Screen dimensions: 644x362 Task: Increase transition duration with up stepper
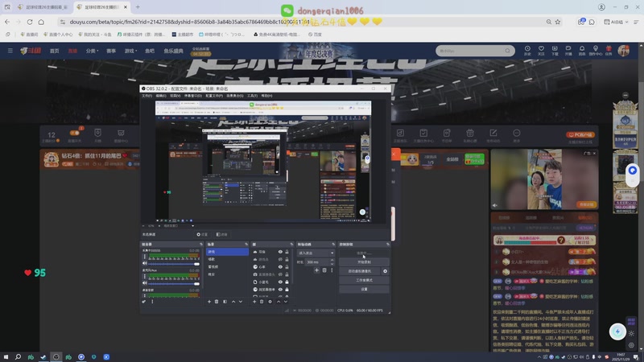[332, 260]
